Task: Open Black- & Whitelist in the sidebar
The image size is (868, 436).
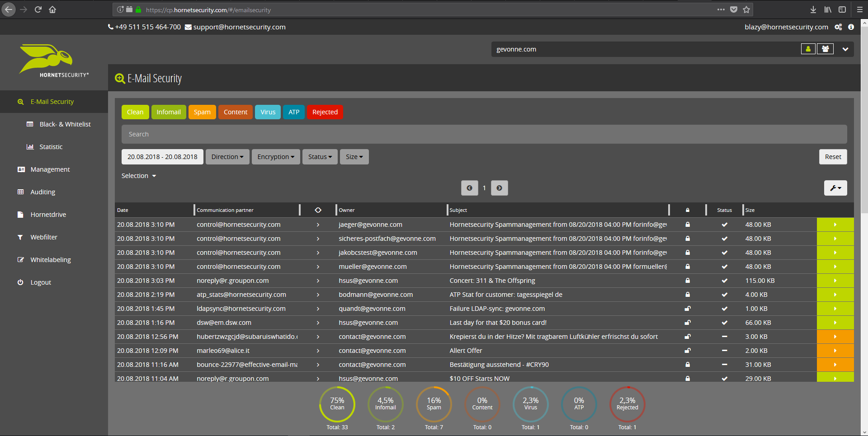Action: coord(65,124)
